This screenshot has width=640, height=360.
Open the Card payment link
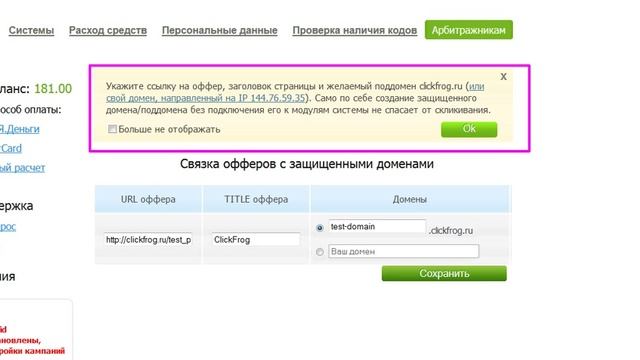tap(11, 148)
